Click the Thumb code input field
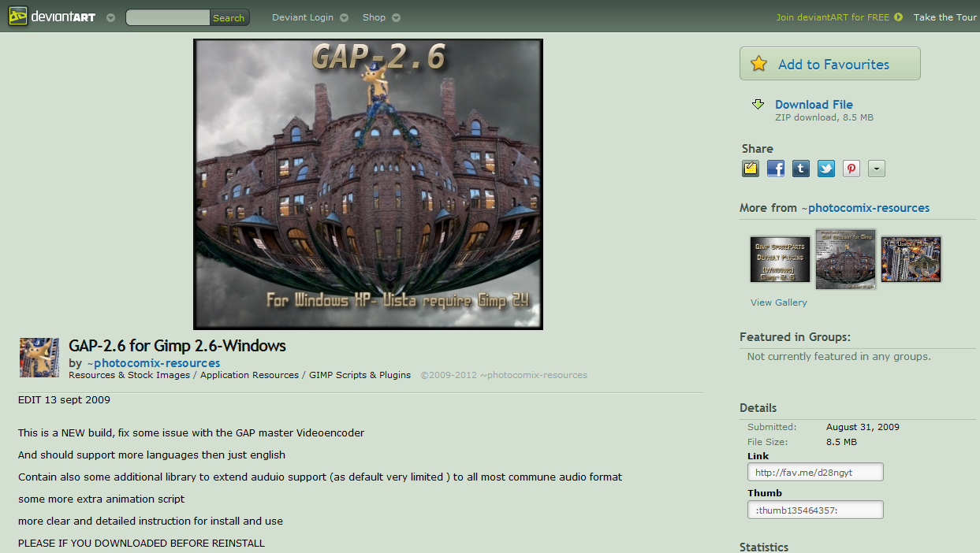Image resolution: width=980 pixels, height=553 pixels. click(x=815, y=509)
